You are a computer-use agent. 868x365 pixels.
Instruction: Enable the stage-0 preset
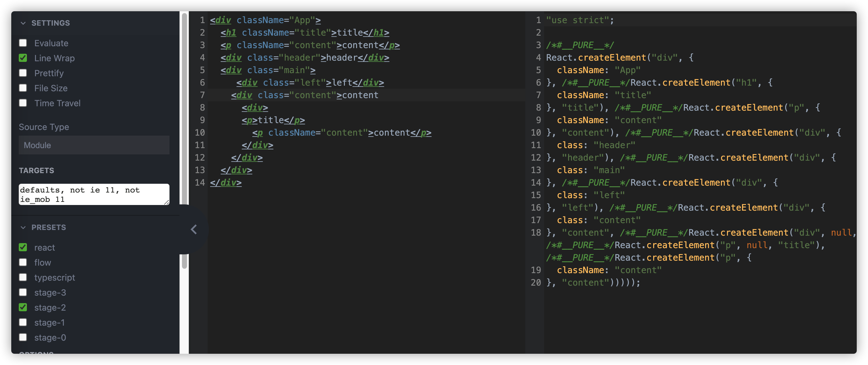[x=23, y=337]
